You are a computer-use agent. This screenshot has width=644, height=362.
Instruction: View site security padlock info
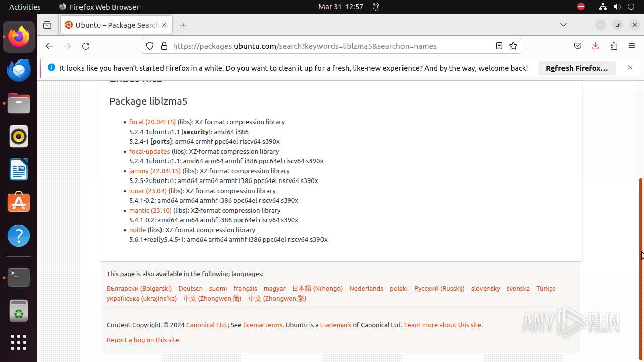[x=164, y=46]
